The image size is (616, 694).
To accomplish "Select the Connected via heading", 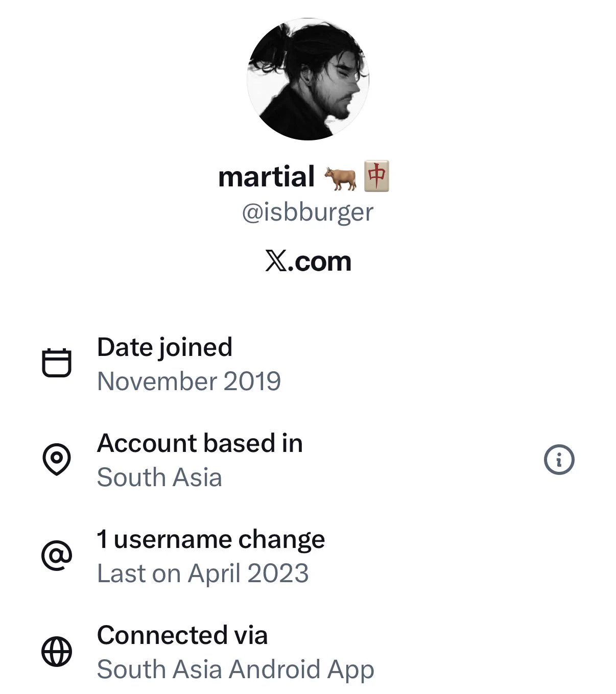I will pos(182,635).
